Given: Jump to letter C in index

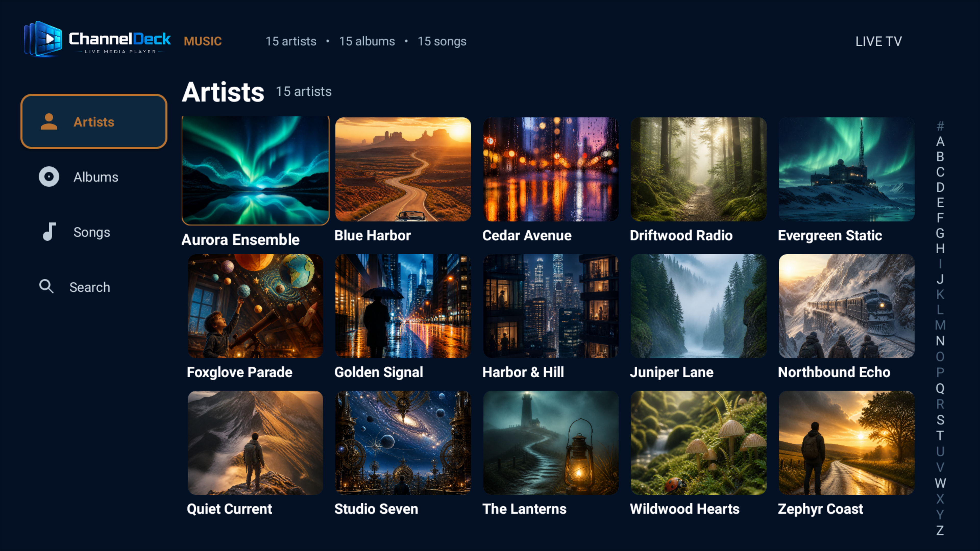Looking at the screenshot, I should [940, 172].
